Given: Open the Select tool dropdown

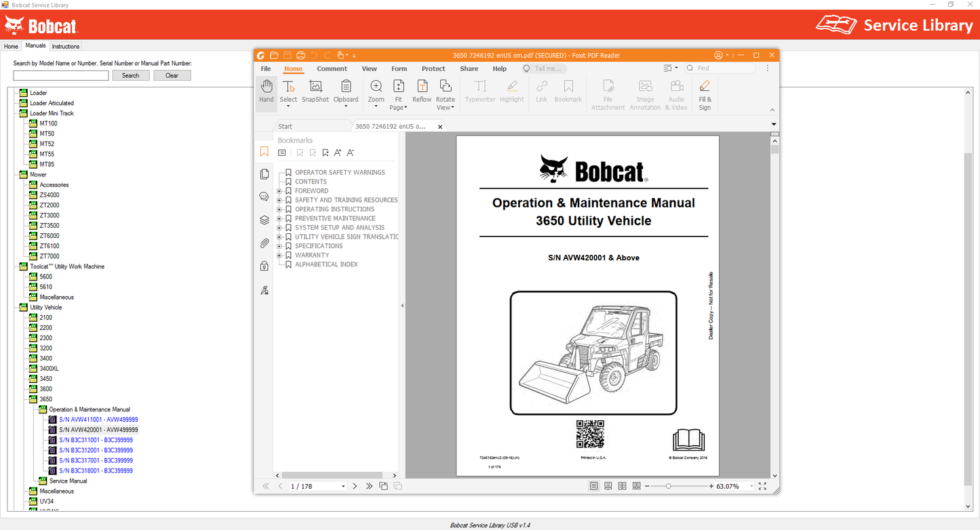Looking at the screenshot, I should pos(288,105).
